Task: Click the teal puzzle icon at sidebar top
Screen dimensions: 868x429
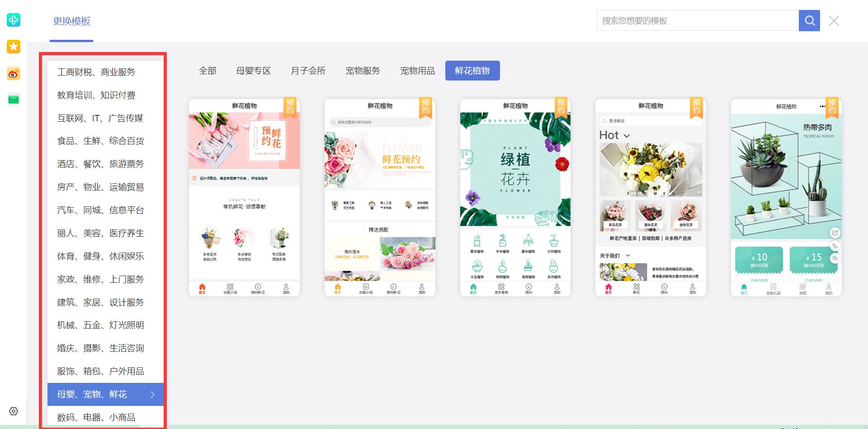Action: [x=13, y=20]
